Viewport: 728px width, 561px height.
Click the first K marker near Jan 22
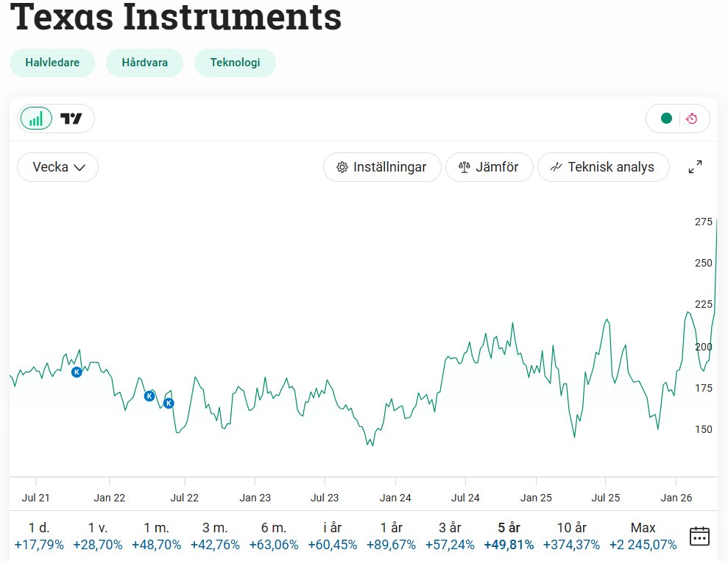[77, 372]
